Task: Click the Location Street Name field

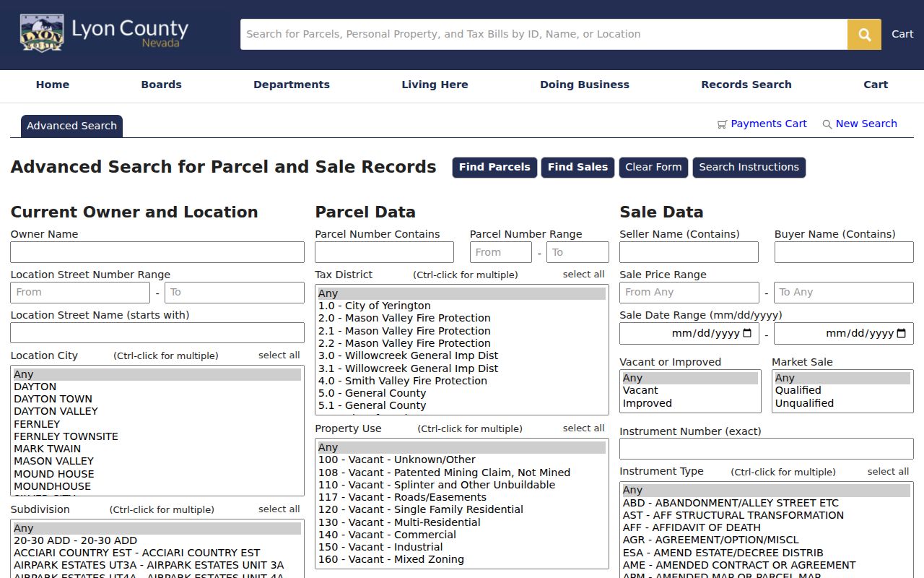Action: pos(157,333)
